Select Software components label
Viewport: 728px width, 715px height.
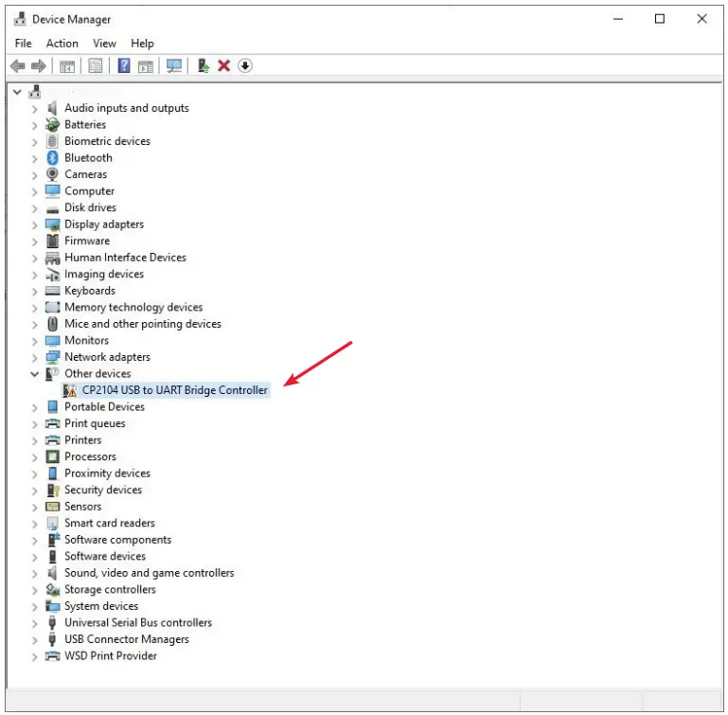pos(118,540)
